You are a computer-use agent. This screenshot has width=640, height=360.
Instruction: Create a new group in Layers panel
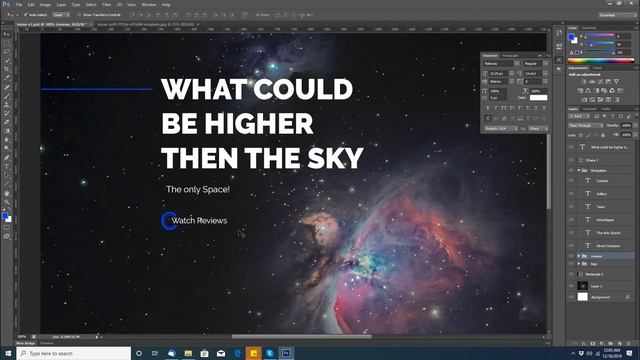[x=611, y=344]
